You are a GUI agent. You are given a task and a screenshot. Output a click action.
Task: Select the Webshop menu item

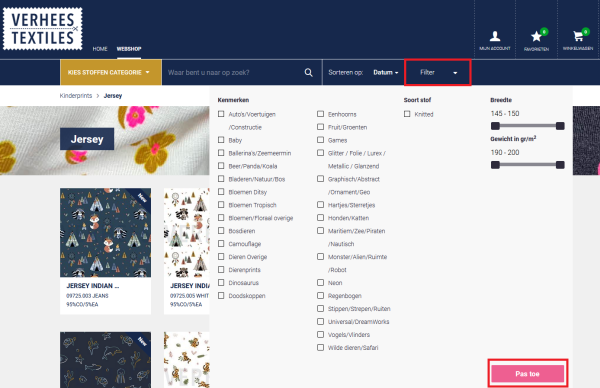tap(129, 49)
